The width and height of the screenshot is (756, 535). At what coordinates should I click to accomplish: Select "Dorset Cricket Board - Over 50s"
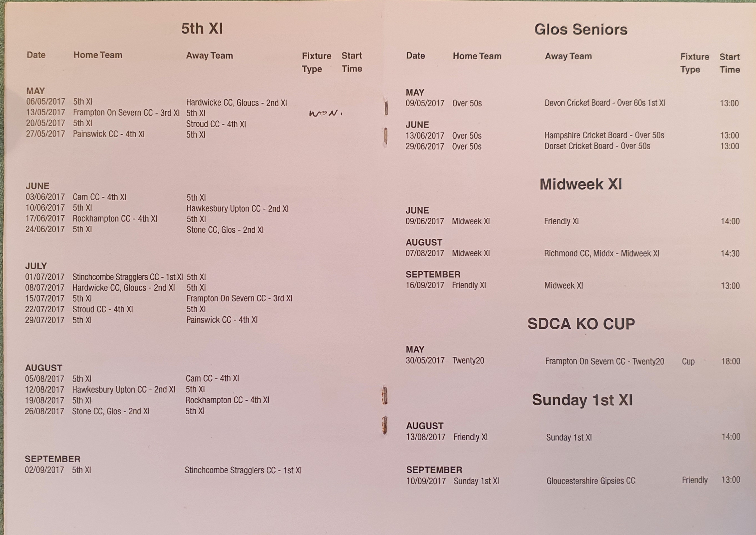597,146
